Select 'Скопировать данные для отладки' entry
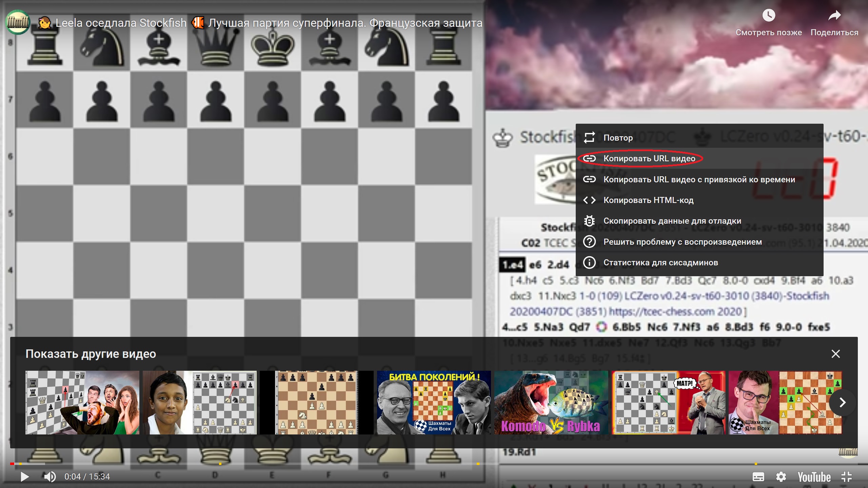Viewport: 868px width, 488px height. tap(699, 221)
